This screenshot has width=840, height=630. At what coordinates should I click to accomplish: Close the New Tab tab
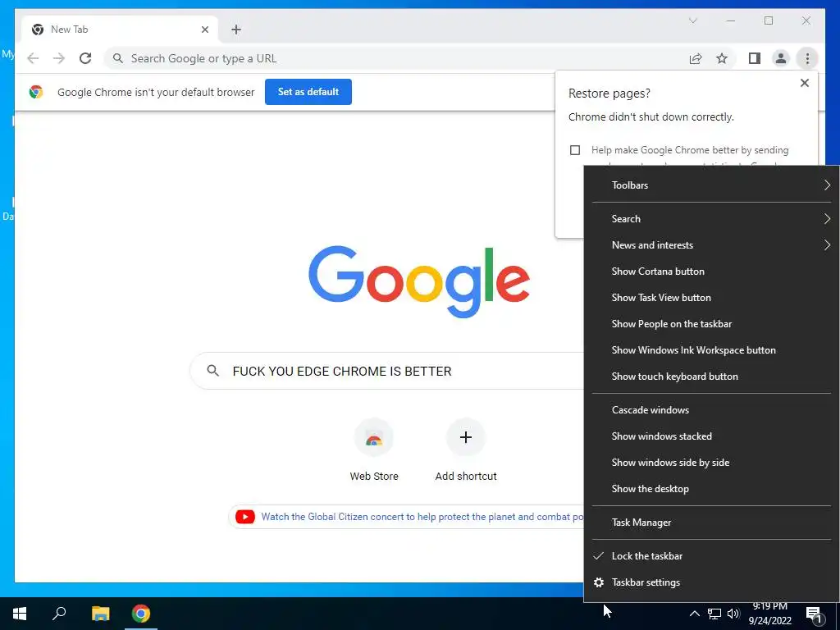click(x=204, y=30)
